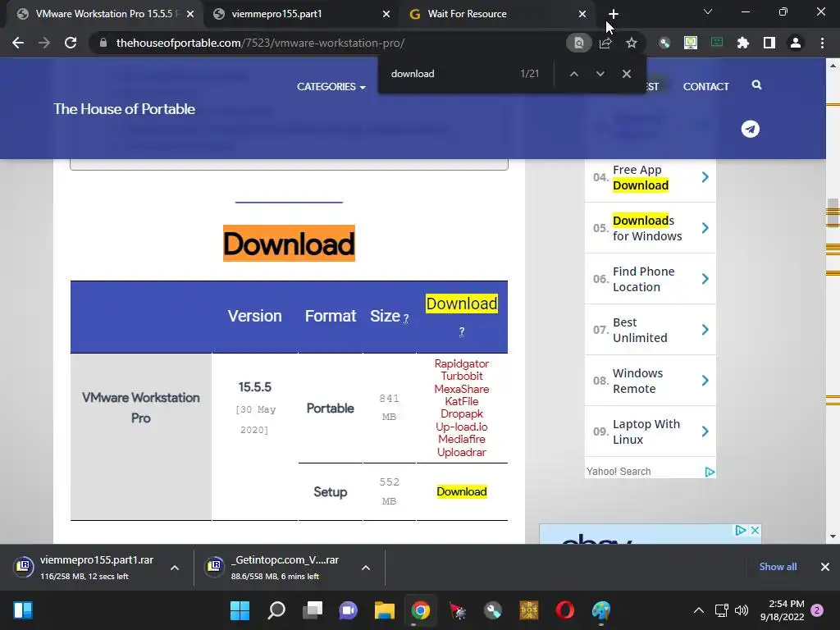The image size is (840, 630).
Task: Open File Explorer from taskbar
Action: coord(385,610)
